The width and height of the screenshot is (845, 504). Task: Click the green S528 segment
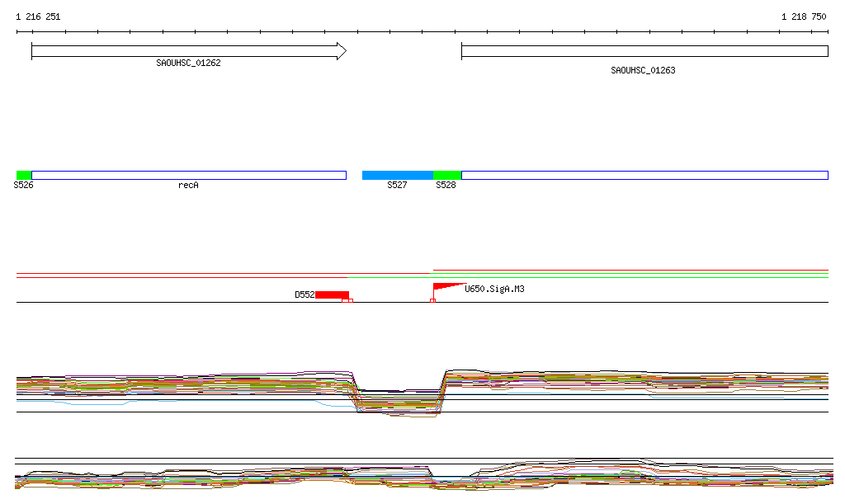point(447,175)
